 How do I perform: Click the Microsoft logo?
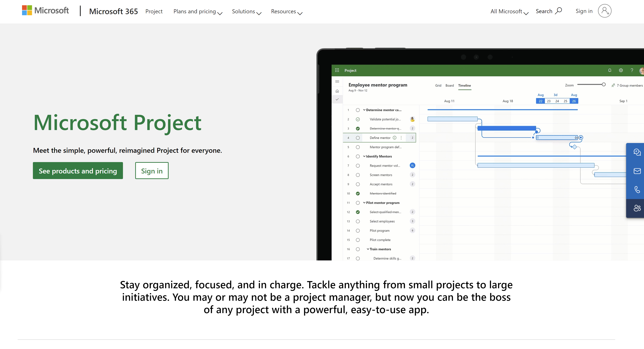point(45,11)
